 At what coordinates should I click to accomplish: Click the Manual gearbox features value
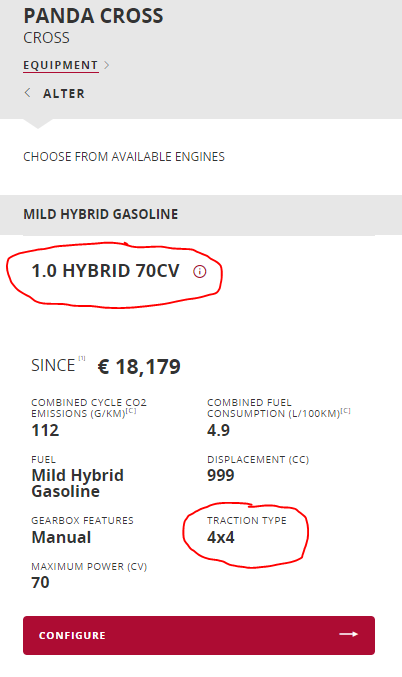[61, 538]
